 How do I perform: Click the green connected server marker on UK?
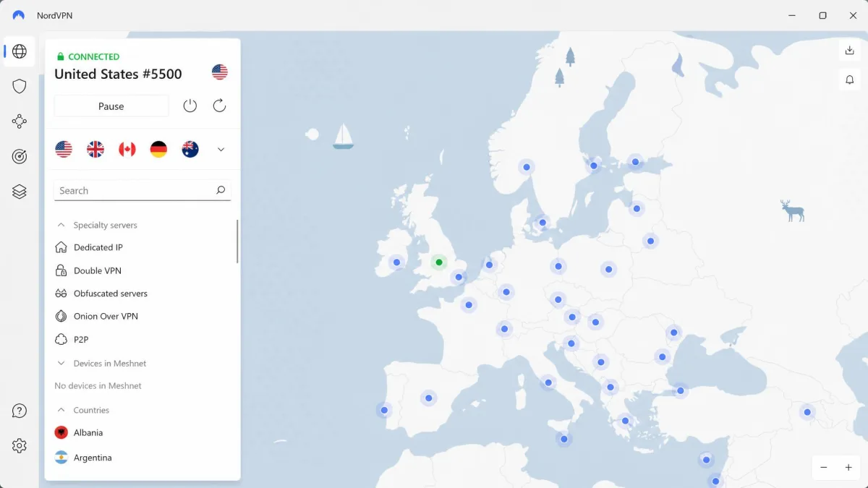coord(439,262)
